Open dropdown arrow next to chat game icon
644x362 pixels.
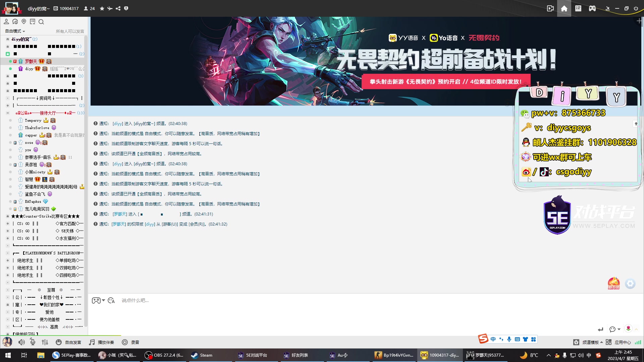[x=103, y=300]
